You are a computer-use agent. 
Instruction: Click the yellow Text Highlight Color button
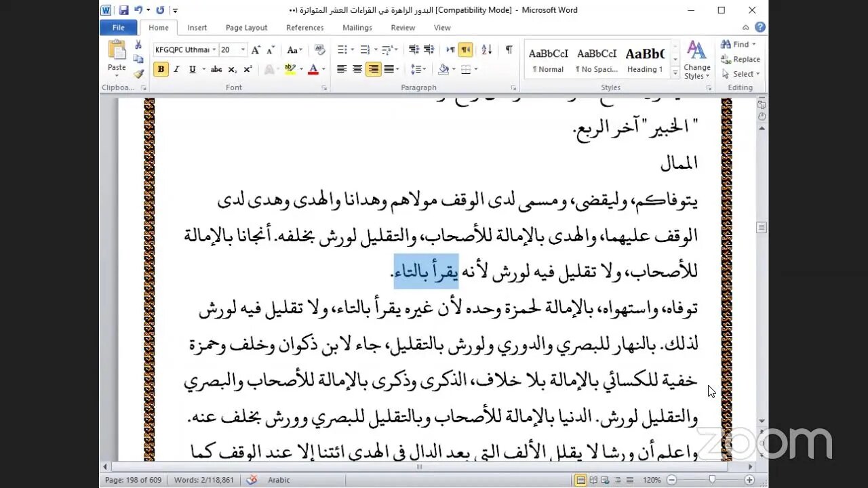(x=290, y=69)
